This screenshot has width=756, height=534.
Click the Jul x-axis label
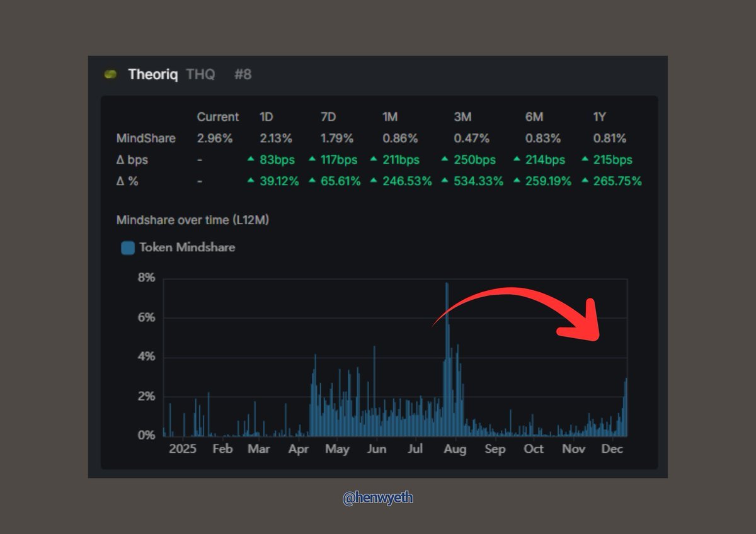[415, 449]
